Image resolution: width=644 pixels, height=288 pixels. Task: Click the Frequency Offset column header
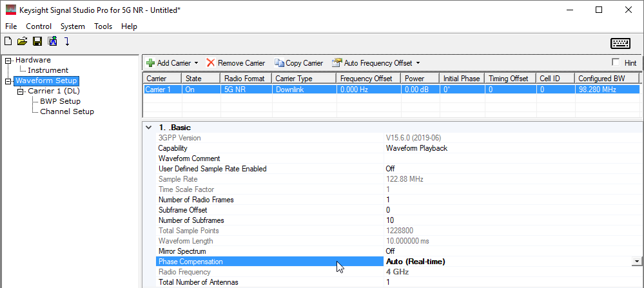(368, 79)
